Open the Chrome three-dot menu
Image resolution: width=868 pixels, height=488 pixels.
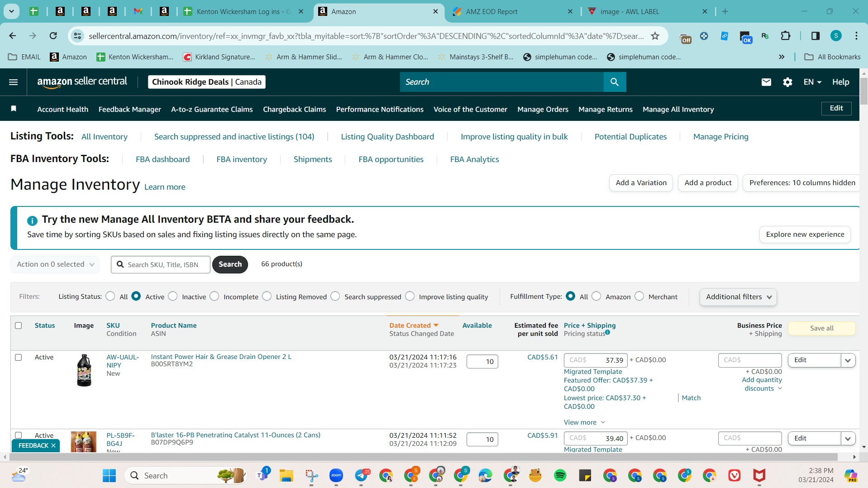[x=856, y=36]
